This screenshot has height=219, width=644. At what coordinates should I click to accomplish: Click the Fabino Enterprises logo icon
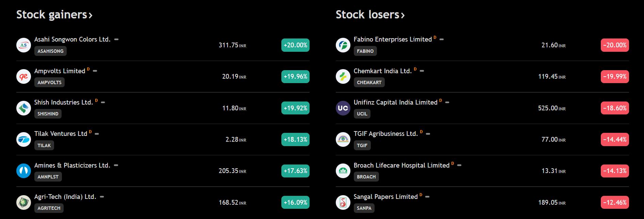343,45
